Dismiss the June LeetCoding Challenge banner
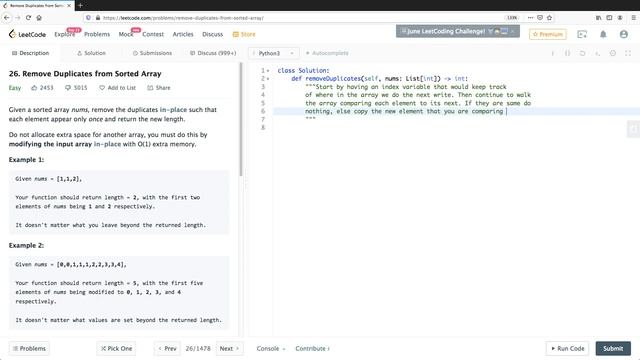 tap(512, 31)
